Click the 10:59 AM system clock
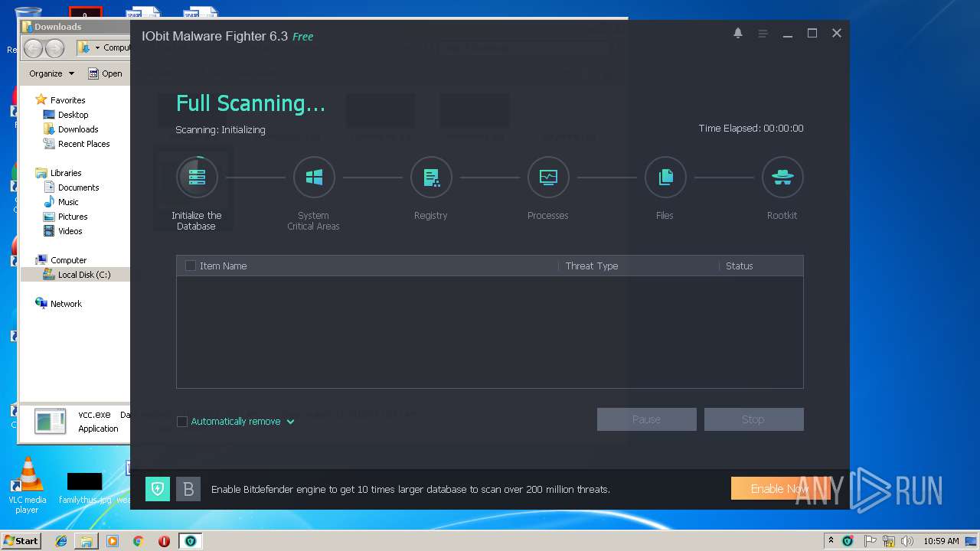980x551 pixels. (x=941, y=541)
